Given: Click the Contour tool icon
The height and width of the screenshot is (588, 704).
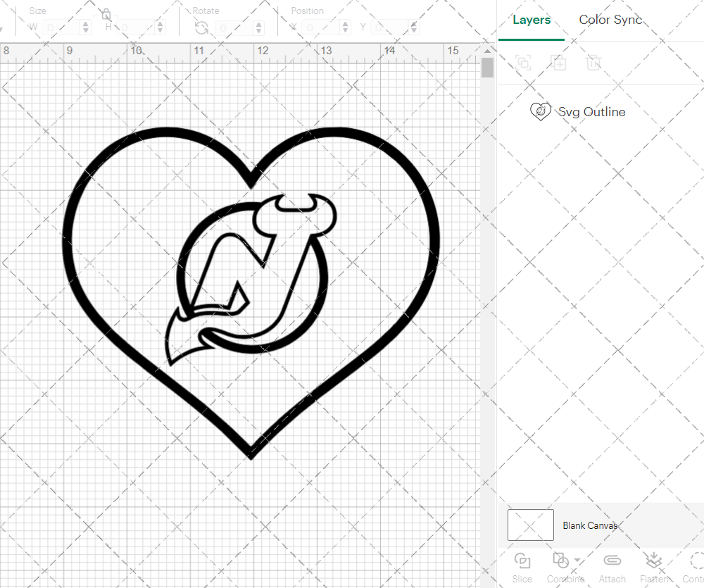Looking at the screenshot, I should point(697,561).
